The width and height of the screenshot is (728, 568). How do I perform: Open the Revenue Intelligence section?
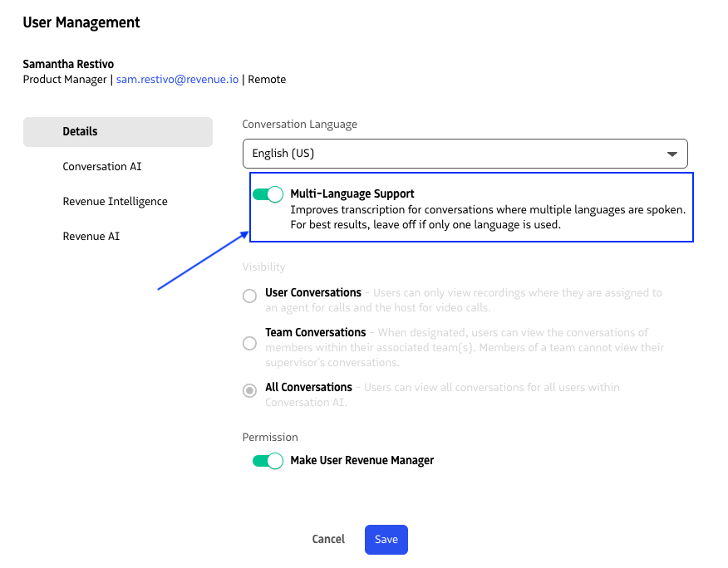point(114,201)
